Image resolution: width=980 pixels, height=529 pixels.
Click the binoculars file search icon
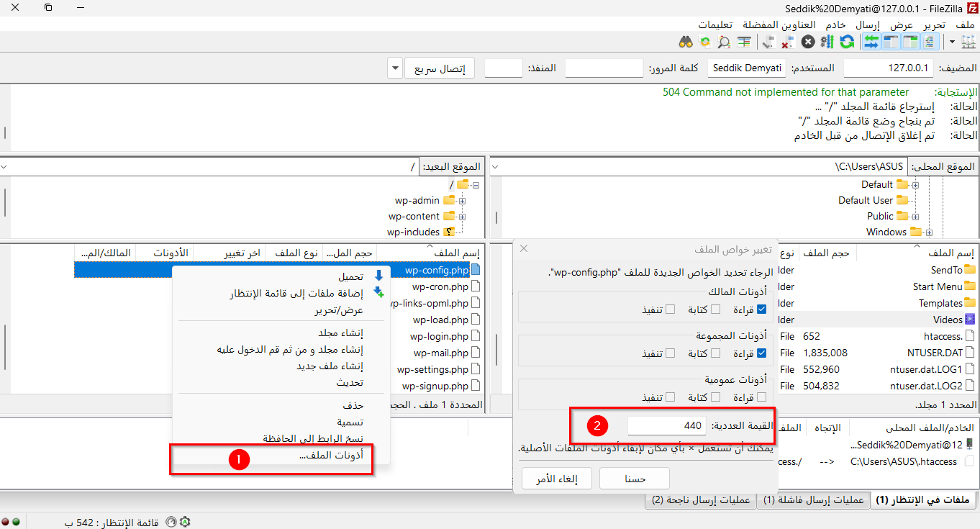(685, 42)
